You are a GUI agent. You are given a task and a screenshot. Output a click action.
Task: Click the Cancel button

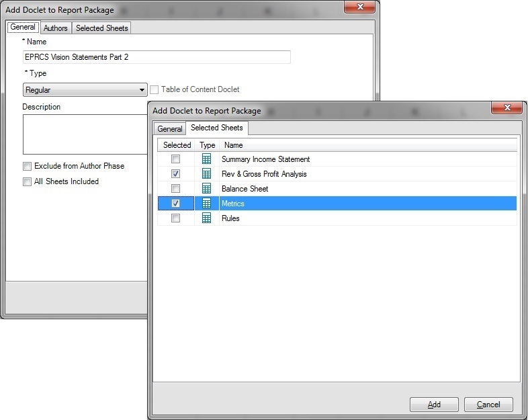click(x=488, y=405)
